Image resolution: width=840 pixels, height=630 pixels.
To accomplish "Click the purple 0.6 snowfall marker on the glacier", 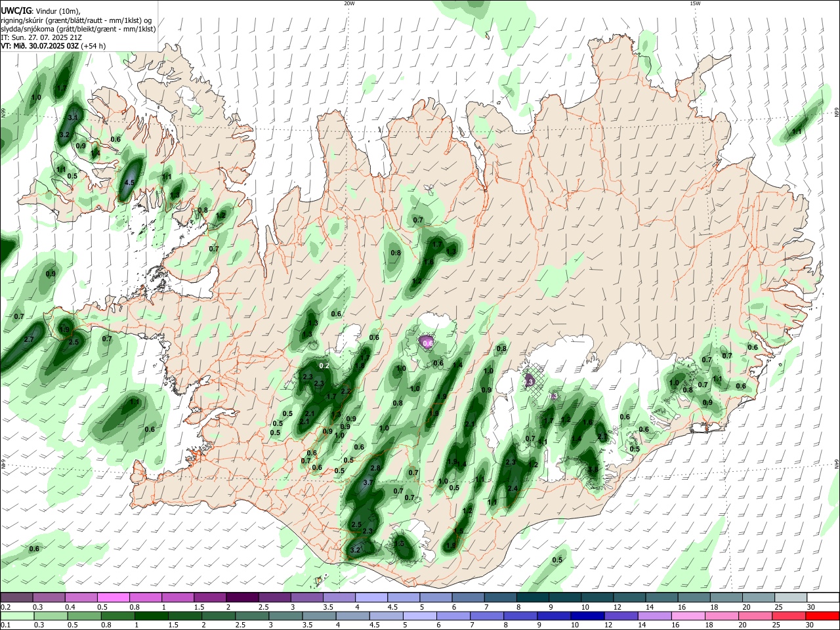I will pyautogui.click(x=428, y=343).
